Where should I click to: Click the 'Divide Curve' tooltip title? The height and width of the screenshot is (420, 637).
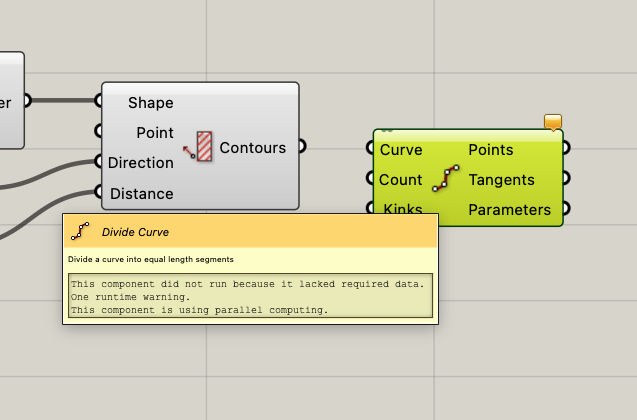click(135, 232)
